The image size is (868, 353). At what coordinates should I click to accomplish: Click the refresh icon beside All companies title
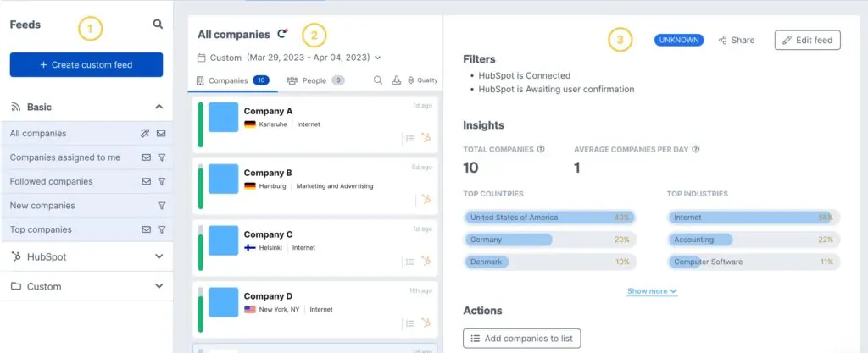(282, 34)
